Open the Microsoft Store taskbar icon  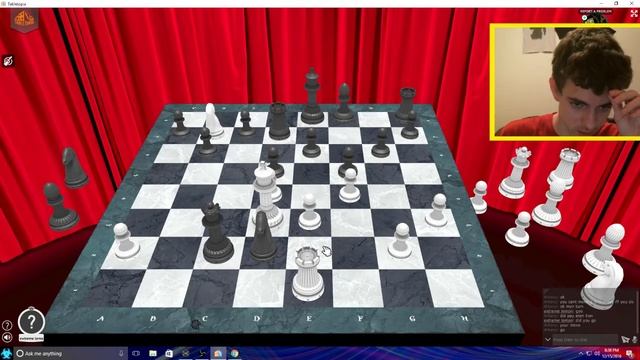(169, 353)
